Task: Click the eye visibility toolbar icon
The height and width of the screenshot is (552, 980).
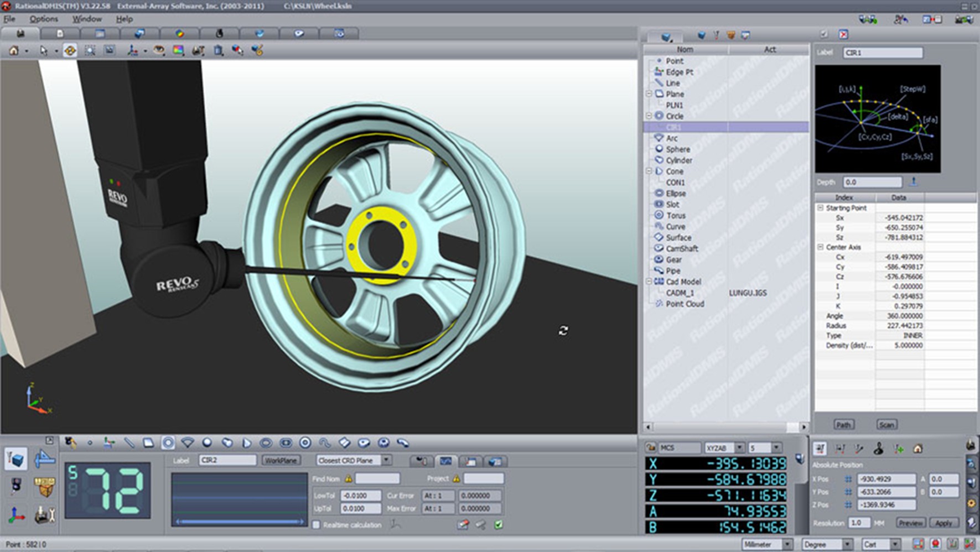Action: (x=159, y=50)
